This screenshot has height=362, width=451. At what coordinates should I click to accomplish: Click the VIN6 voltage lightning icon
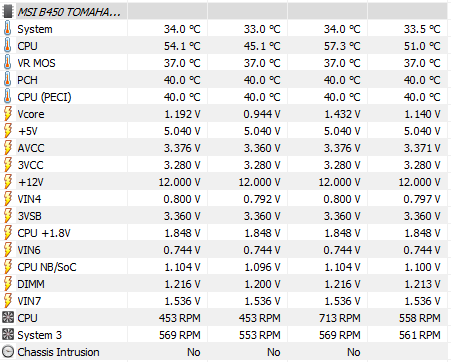[x=8, y=250]
